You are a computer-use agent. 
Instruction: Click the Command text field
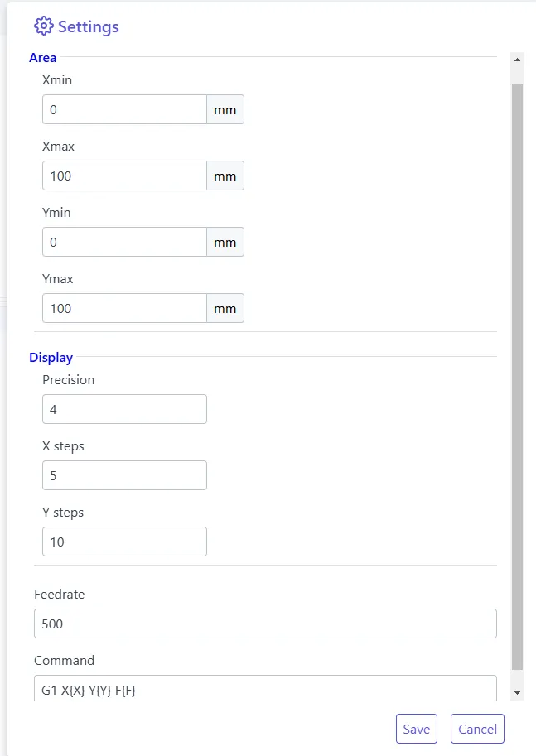coord(265,688)
